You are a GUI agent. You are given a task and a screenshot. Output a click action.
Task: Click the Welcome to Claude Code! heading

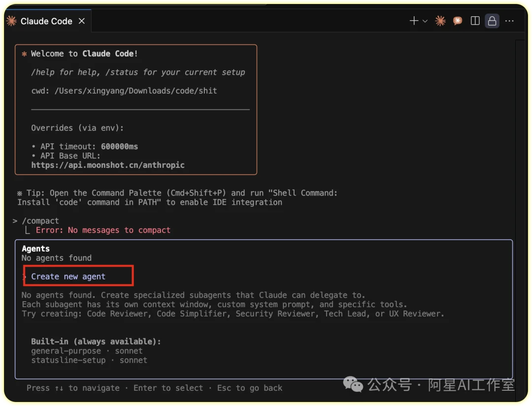tap(84, 54)
